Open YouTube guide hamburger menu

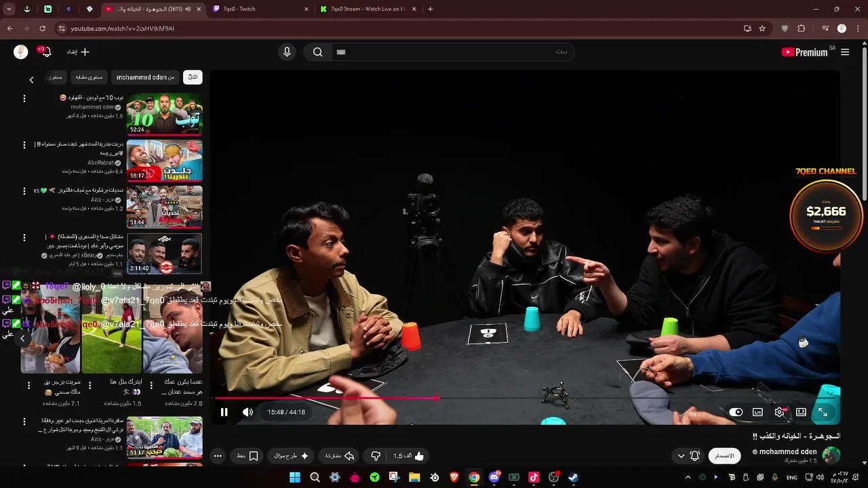tap(845, 52)
